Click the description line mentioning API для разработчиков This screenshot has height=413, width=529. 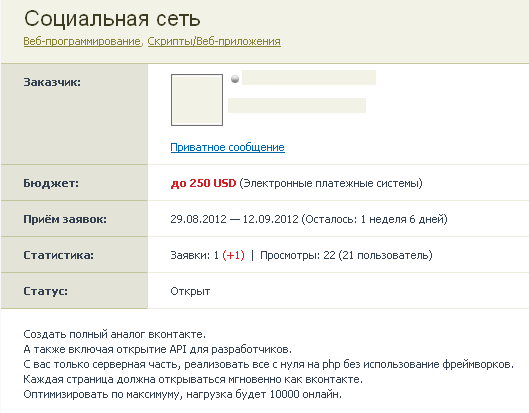(158, 349)
